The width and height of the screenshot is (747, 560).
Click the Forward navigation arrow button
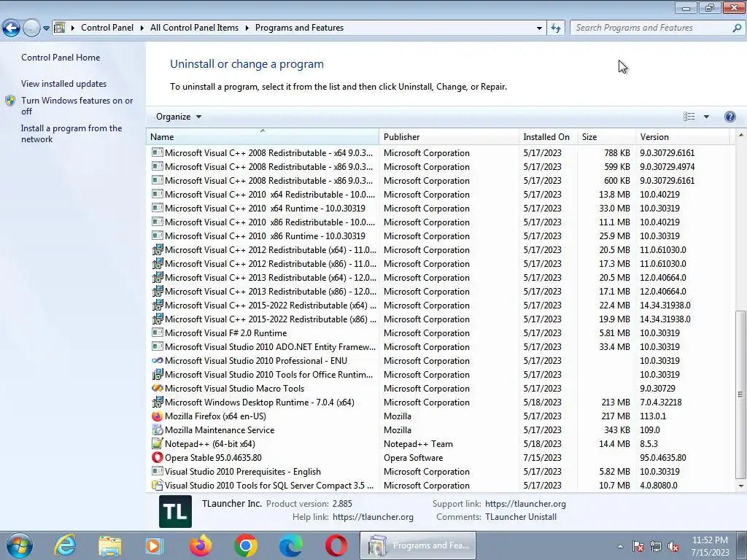tap(31, 28)
